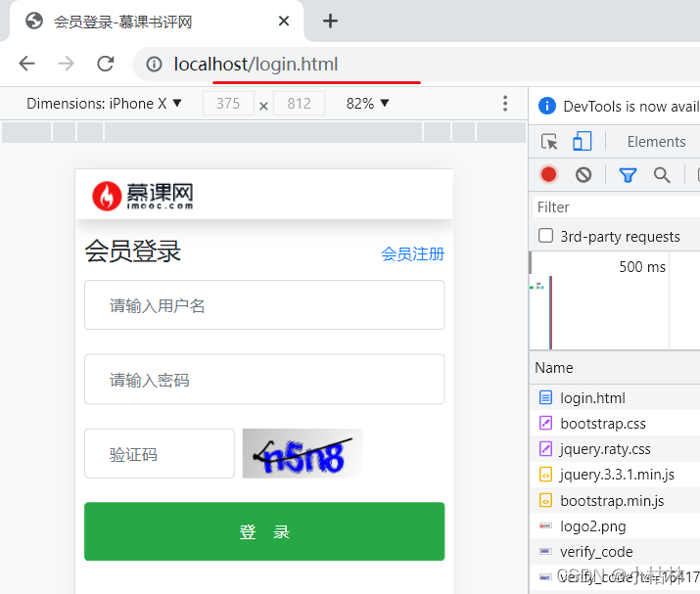
Task: Select jquery.3.3.1.min.js request
Action: tap(615, 475)
